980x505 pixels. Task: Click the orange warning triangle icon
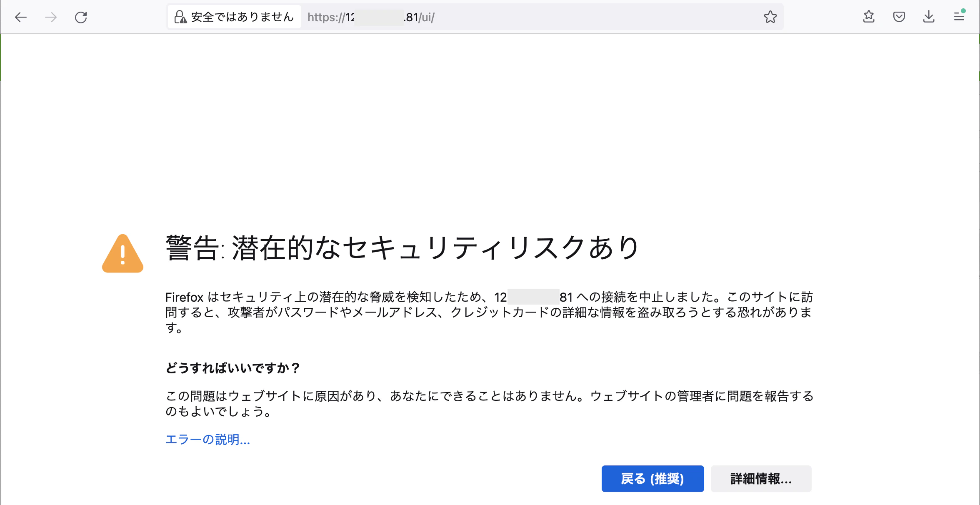[122, 253]
